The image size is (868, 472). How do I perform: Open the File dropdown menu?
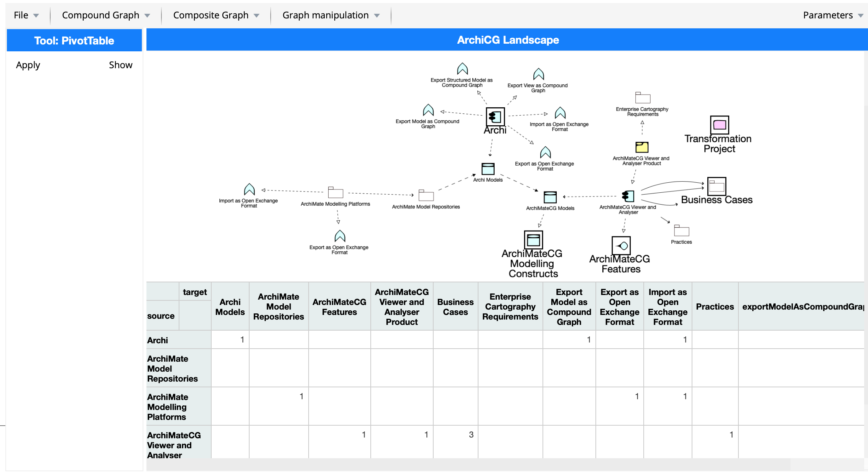(26, 15)
